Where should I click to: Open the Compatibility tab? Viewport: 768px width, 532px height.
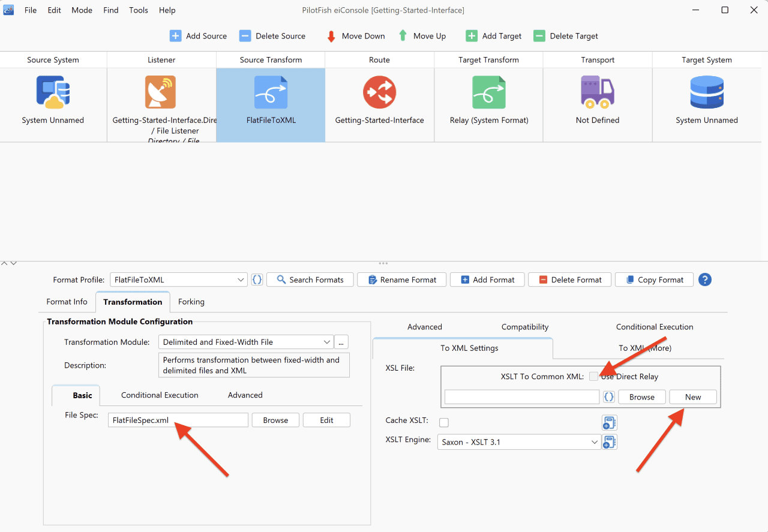pyautogui.click(x=525, y=327)
